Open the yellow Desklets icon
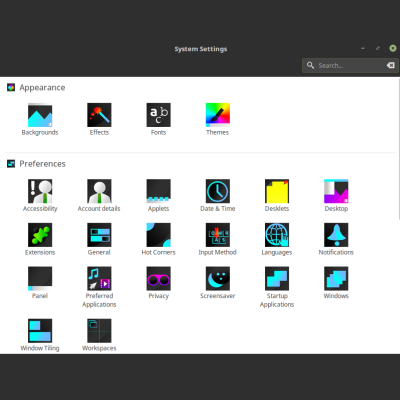This screenshot has width=400, height=400. coord(277,191)
